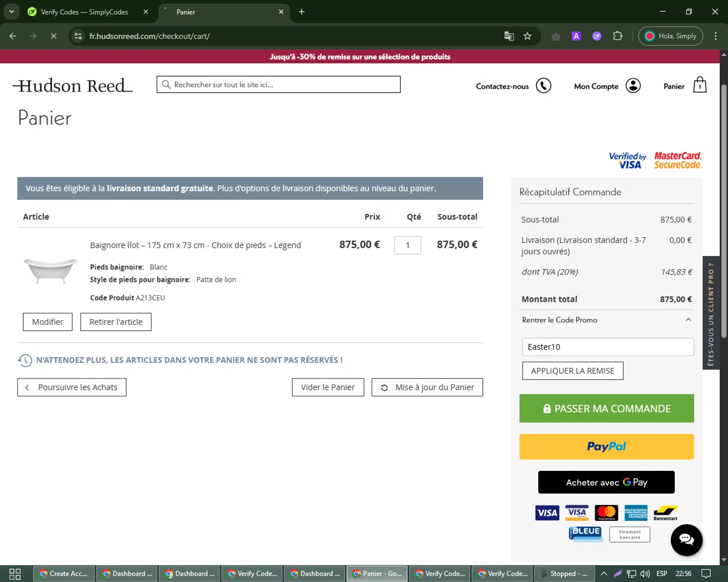Open Windows Task View icon
This screenshot has height=582, width=728.
tap(15, 574)
